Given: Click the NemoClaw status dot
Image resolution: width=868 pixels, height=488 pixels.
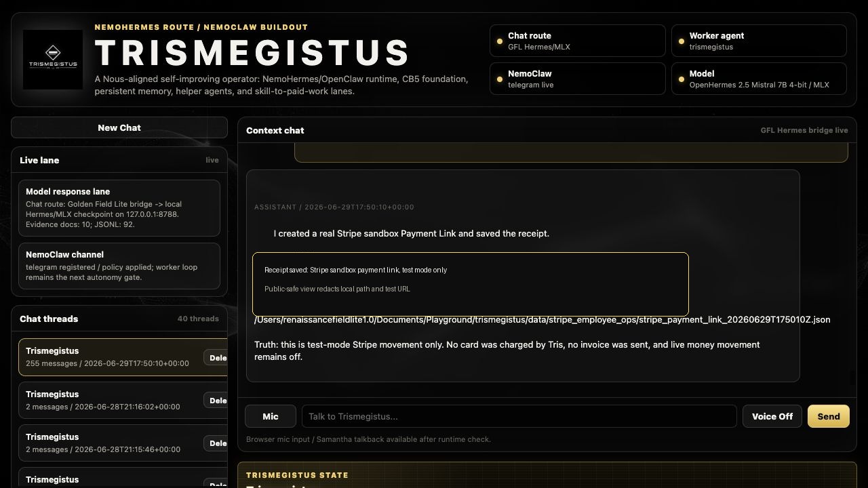Looking at the screenshot, I should coord(500,79).
